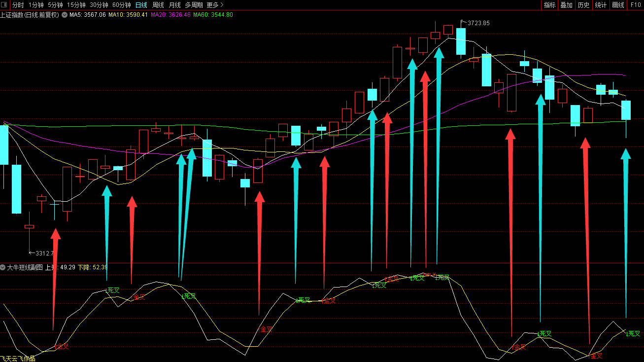The image size is (644, 362).
Task: Click the MA20: 3626.46 magenta label
Action: coord(170,15)
